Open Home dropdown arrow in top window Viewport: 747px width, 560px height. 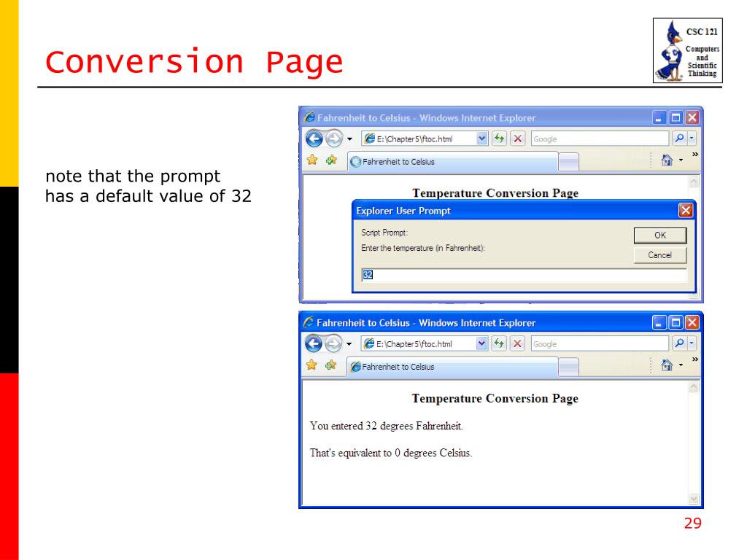[x=681, y=160]
